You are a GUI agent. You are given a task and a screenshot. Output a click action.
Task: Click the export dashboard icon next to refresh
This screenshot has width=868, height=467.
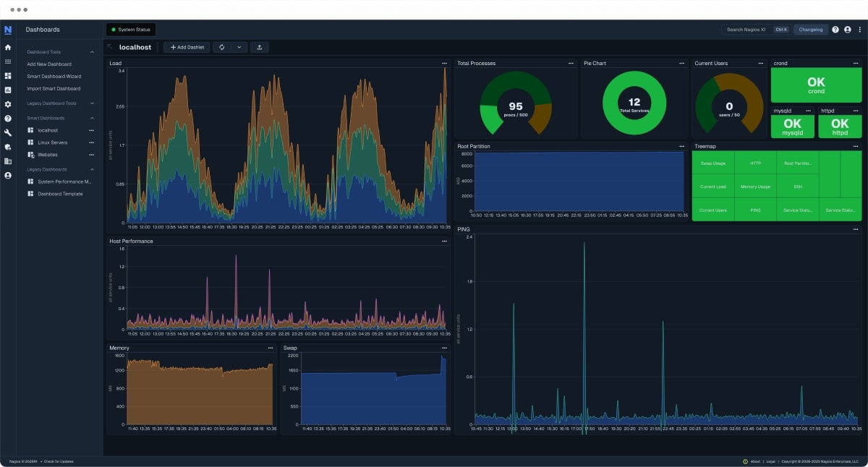(x=259, y=47)
